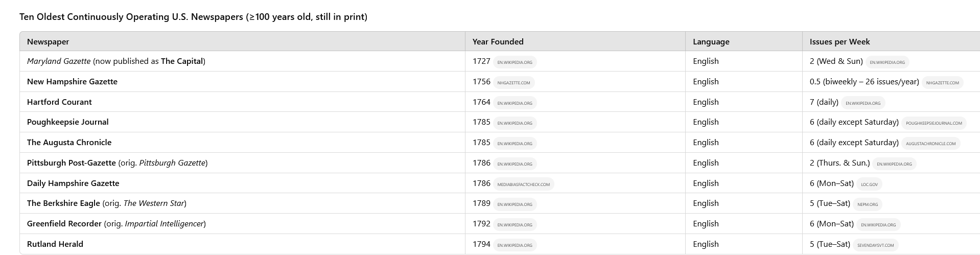980x255 pixels.
Task: Click the Issues per Week header
Action: (839, 42)
